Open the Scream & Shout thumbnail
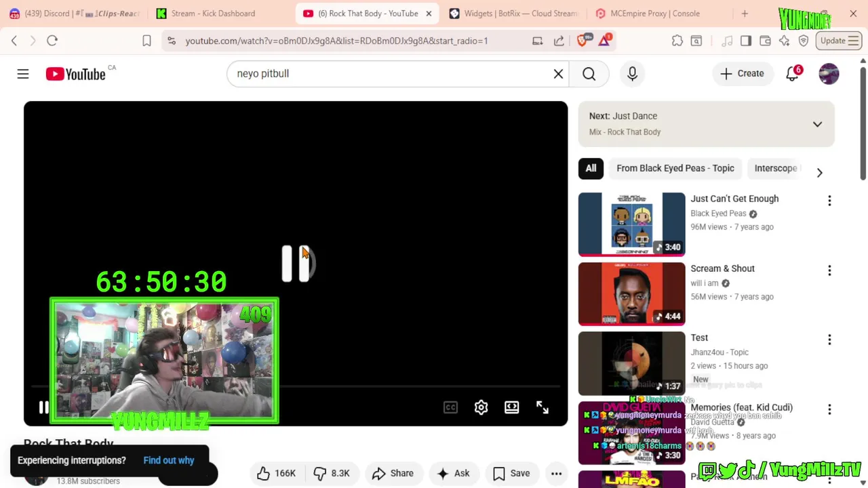The height and width of the screenshot is (488, 868). [x=631, y=294]
